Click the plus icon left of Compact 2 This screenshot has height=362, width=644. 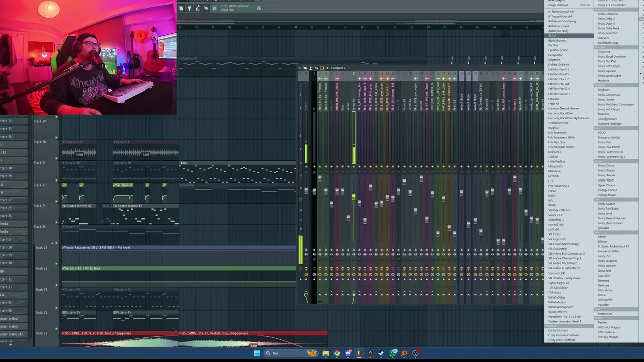point(328,68)
